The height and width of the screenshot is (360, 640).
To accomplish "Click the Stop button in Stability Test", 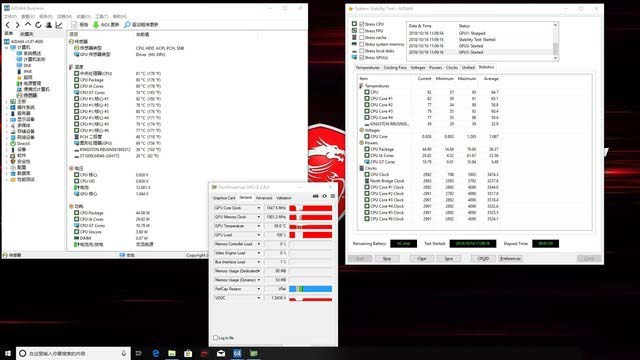I will coord(387,259).
